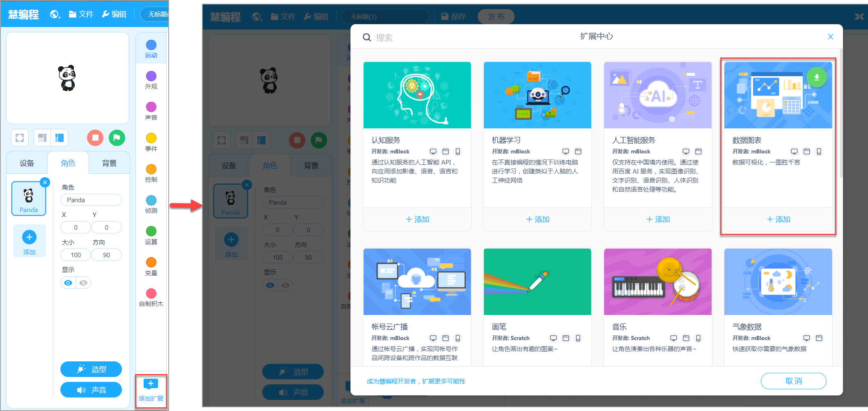Click the green download icon on 数据图表 card
The width and height of the screenshot is (868, 411).
coord(817,77)
